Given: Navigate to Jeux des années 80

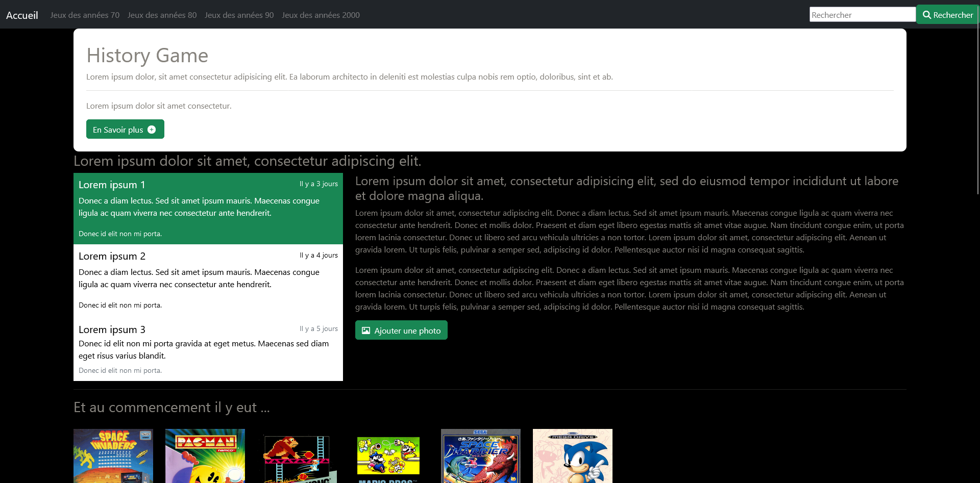Looking at the screenshot, I should pos(162,15).
